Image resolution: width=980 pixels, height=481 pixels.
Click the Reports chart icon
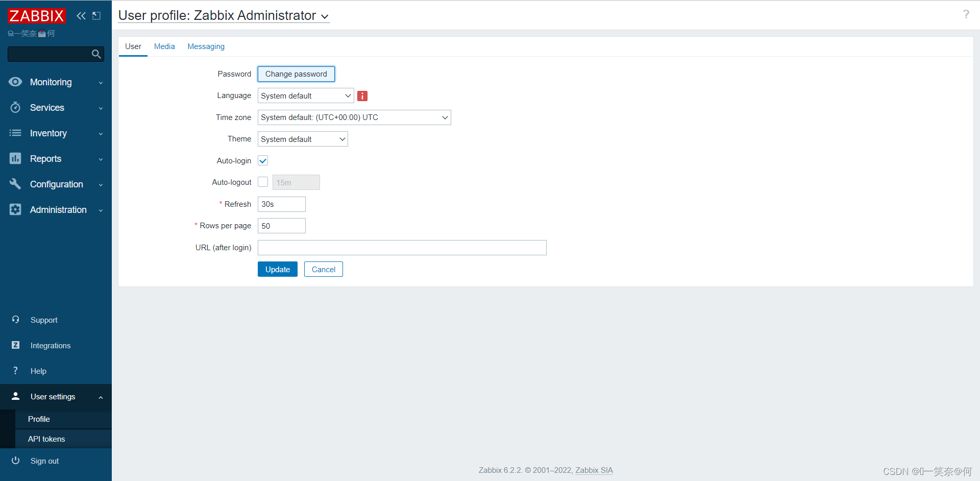point(15,158)
